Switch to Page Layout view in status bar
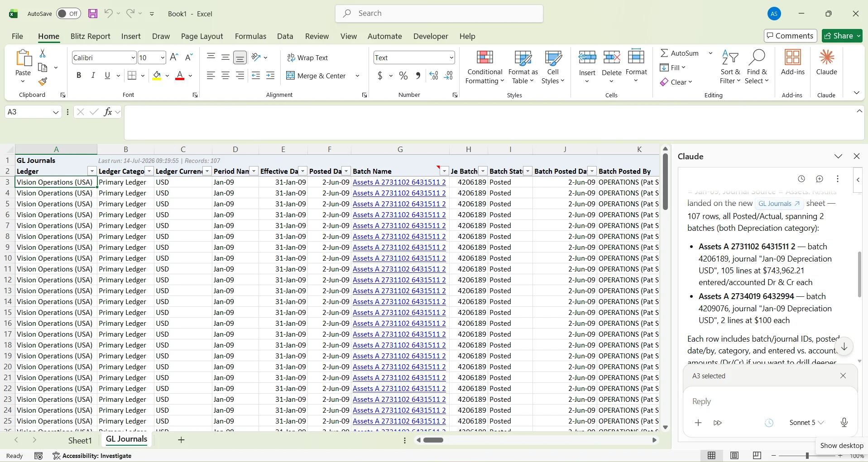This screenshot has width=868, height=462. pos(734,456)
